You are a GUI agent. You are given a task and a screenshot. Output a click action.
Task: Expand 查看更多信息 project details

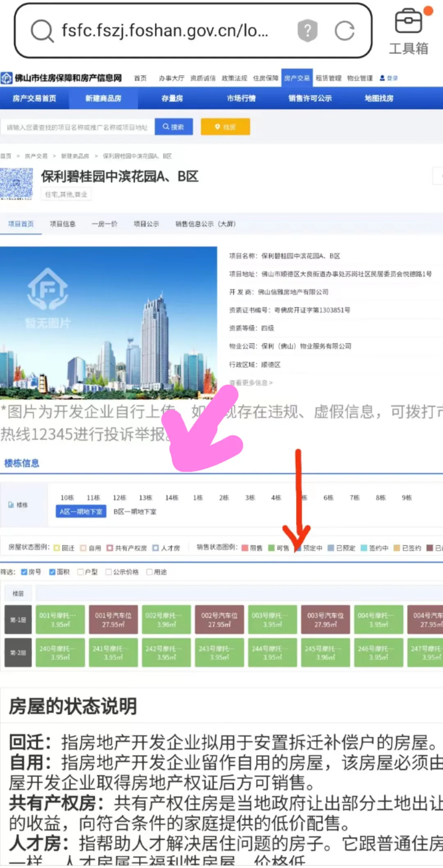tap(251, 383)
